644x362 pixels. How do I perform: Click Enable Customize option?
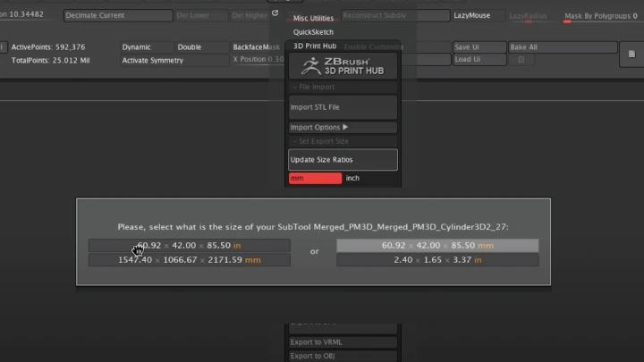tap(373, 47)
